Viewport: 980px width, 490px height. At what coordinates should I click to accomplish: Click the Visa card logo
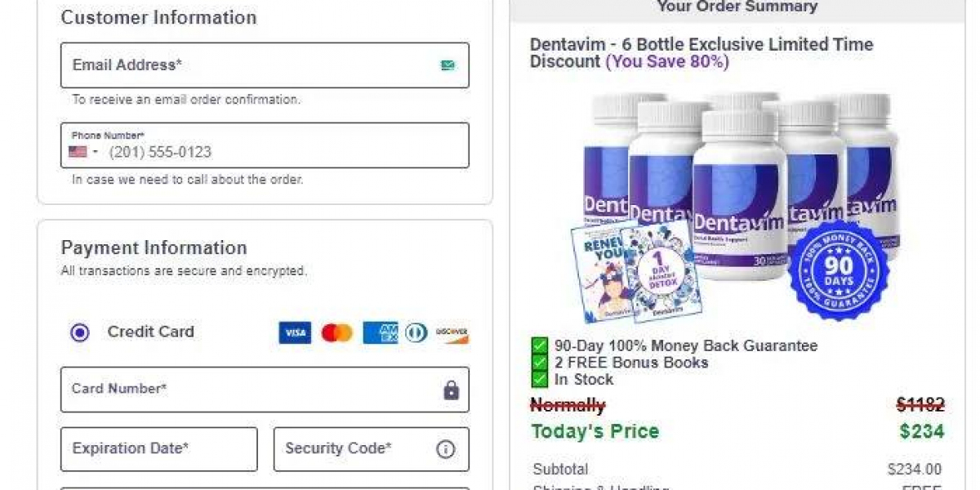[295, 332]
